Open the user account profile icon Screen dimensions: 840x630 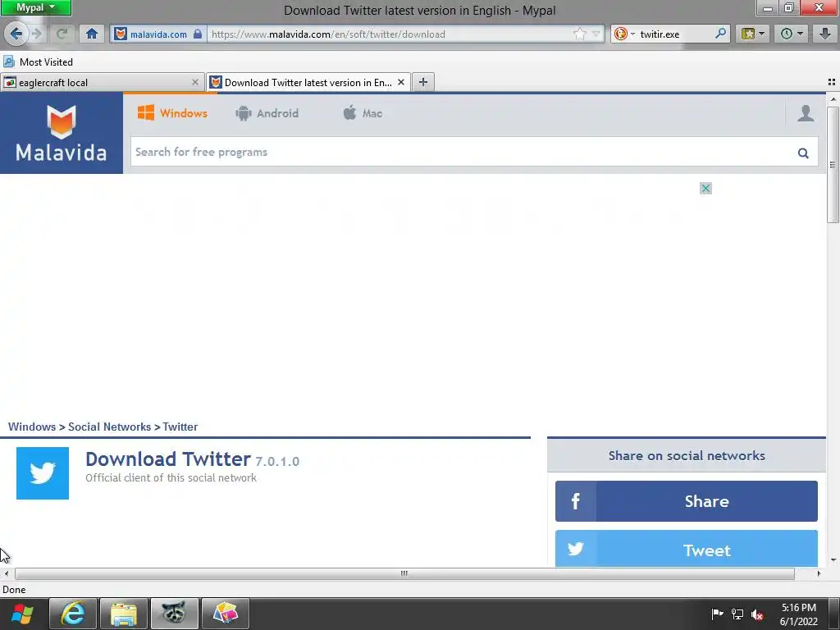click(x=806, y=113)
